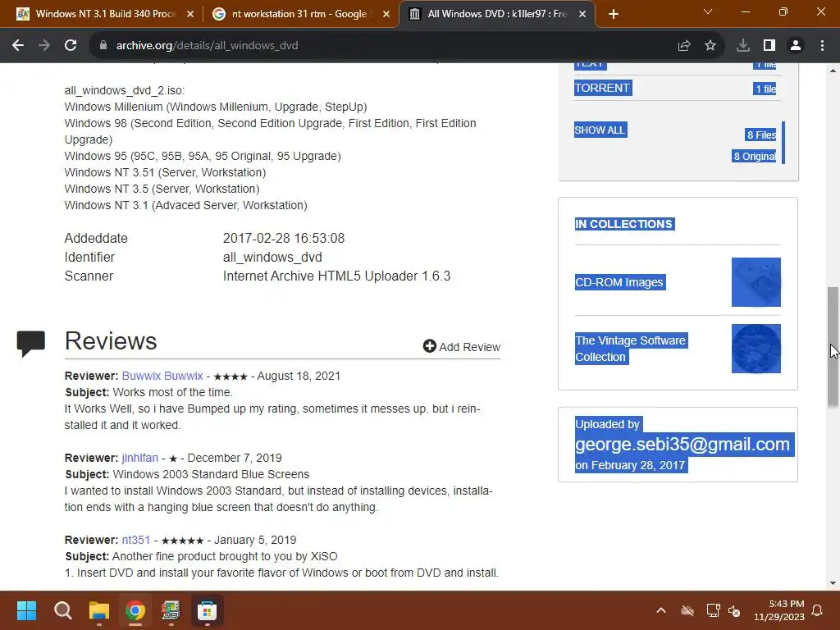The height and width of the screenshot is (630, 840).
Task: Open reviewer Buwwix Buwwix profile
Action: click(162, 376)
